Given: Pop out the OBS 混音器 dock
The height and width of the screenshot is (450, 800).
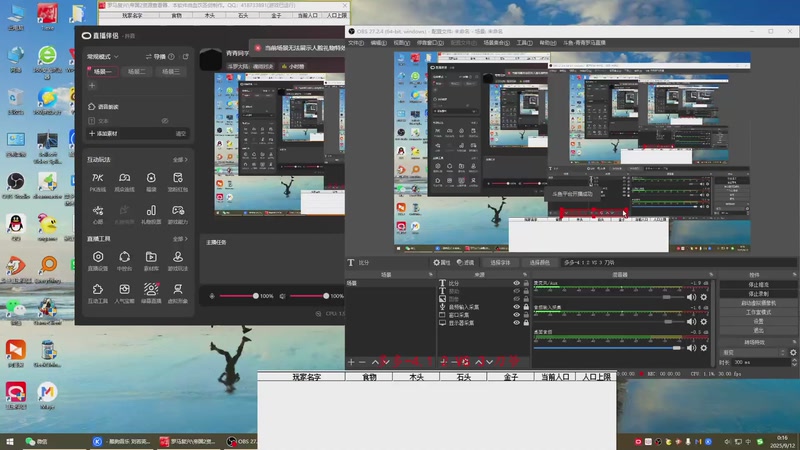Looking at the screenshot, I should pos(711,274).
